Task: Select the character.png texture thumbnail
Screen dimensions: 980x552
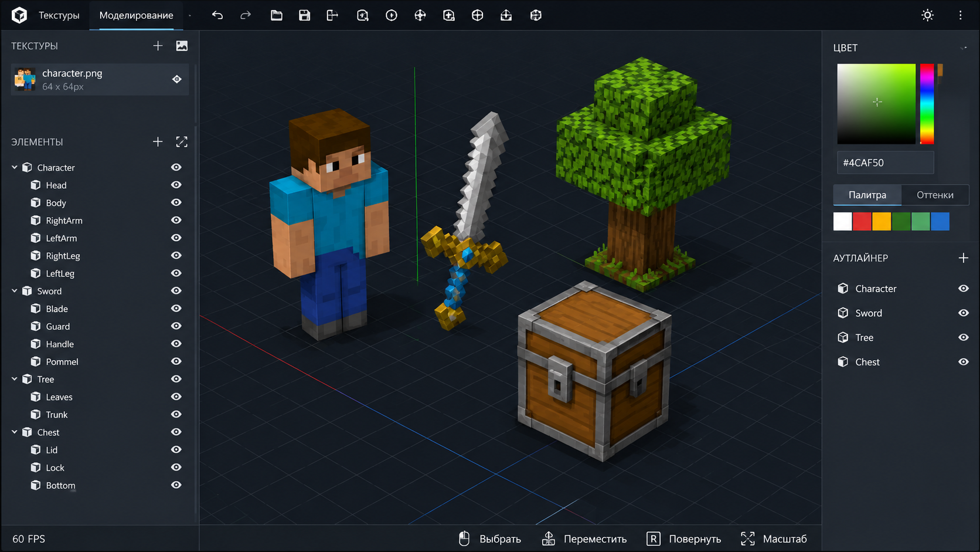Action: tap(25, 79)
